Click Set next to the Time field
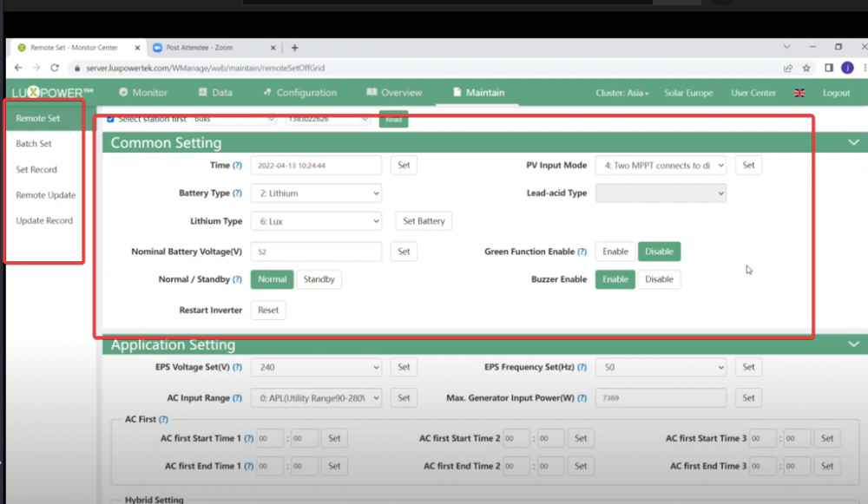 pos(404,166)
